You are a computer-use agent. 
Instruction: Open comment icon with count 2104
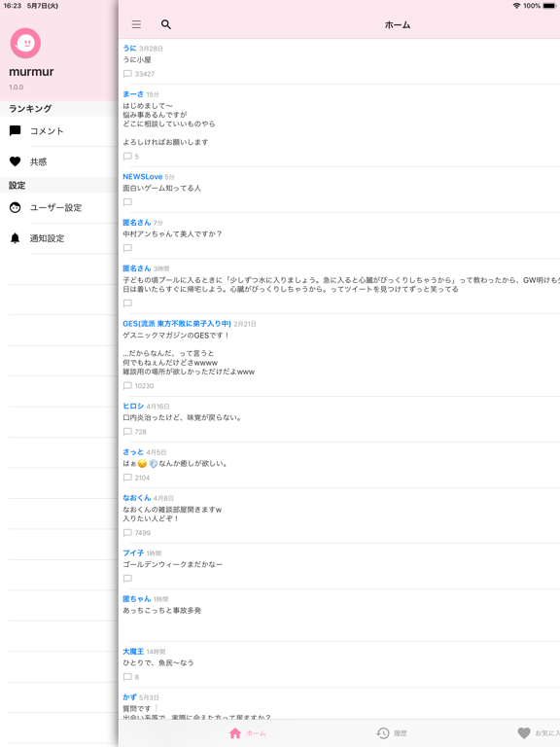point(127,478)
